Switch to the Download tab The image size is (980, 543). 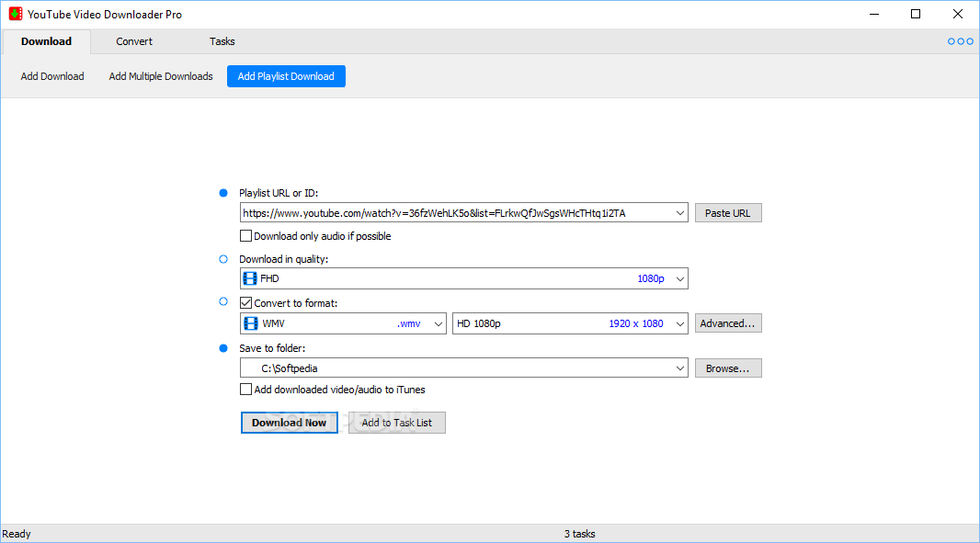click(x=46, y=41)
